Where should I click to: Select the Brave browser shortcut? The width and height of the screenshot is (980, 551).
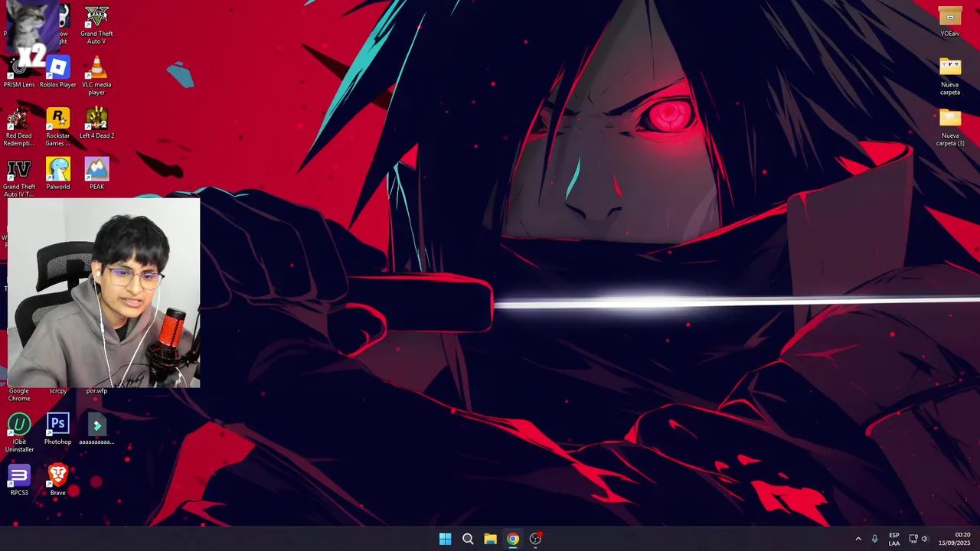point(57,481)
